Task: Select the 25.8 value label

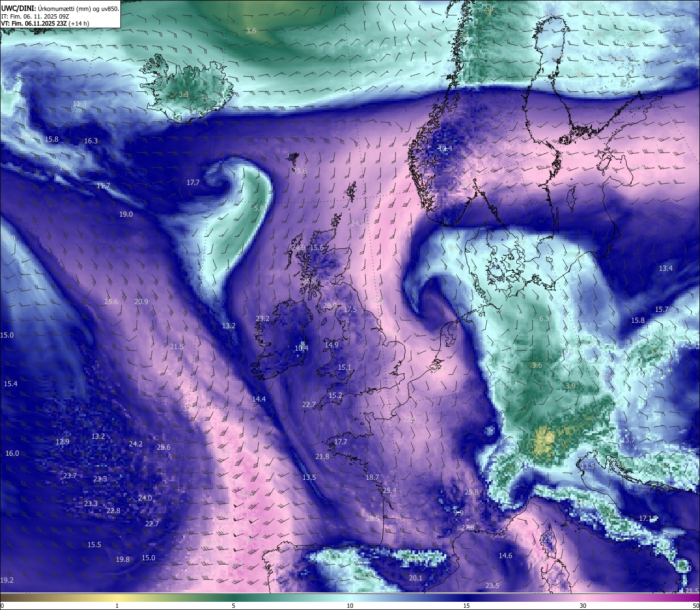Action: pos(471,492)
